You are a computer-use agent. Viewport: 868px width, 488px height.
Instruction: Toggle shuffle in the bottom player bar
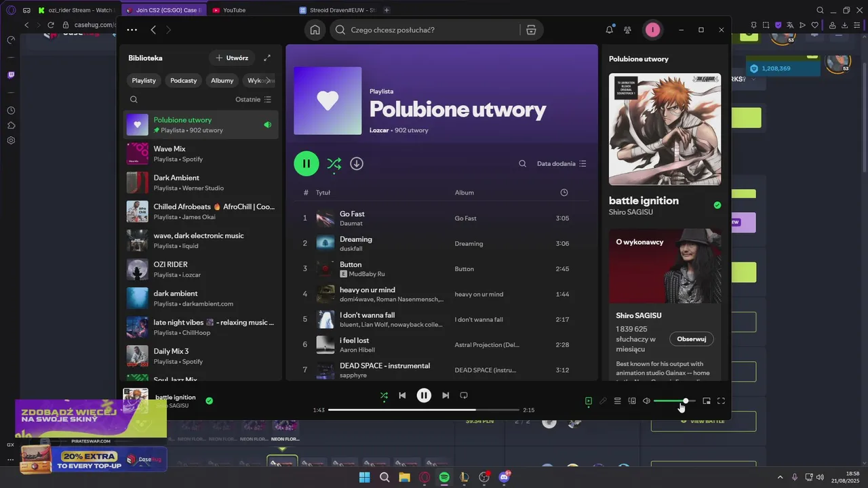384,395
